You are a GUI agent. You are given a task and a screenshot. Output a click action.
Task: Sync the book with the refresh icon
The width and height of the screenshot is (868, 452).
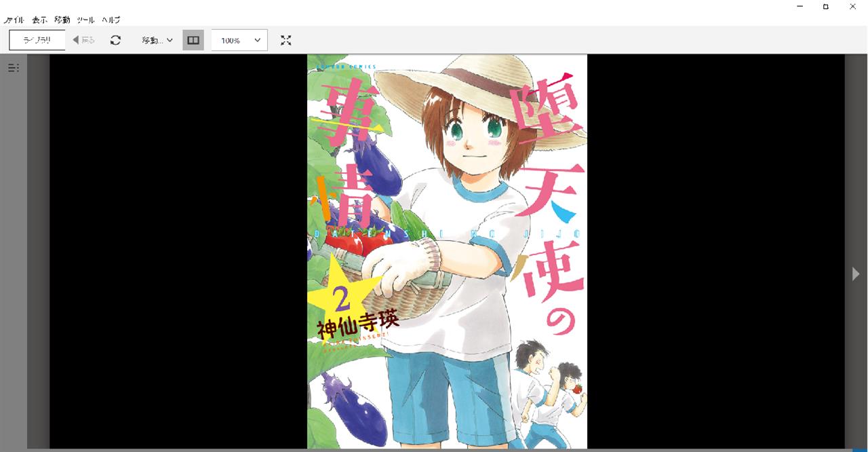point(115,40)
